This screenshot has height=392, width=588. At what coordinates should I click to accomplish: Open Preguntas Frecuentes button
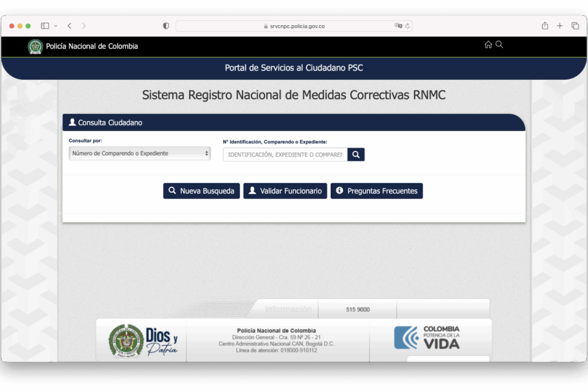[x=377, y=191]
